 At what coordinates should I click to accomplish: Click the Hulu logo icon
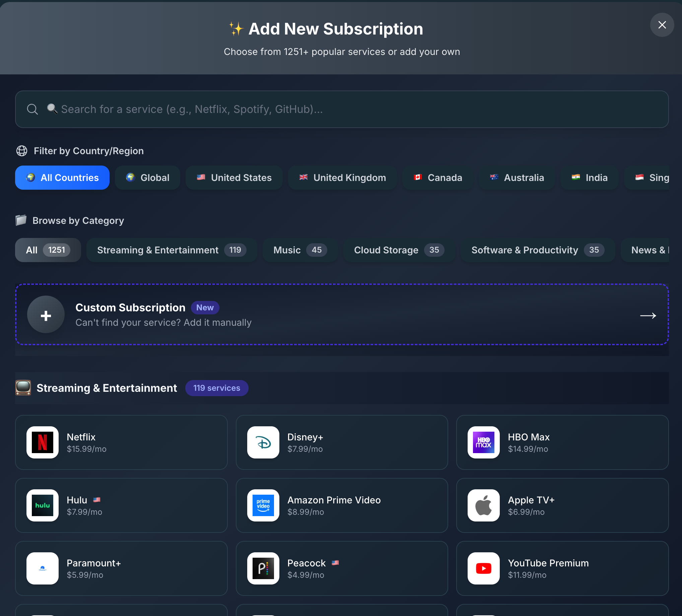coord(42,505)
